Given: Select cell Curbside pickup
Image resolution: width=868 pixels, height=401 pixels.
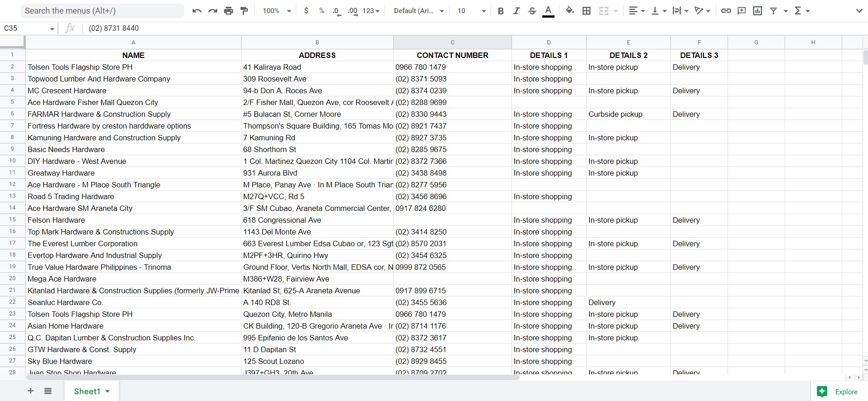Looking at the screenshot, I should point(628,114).
